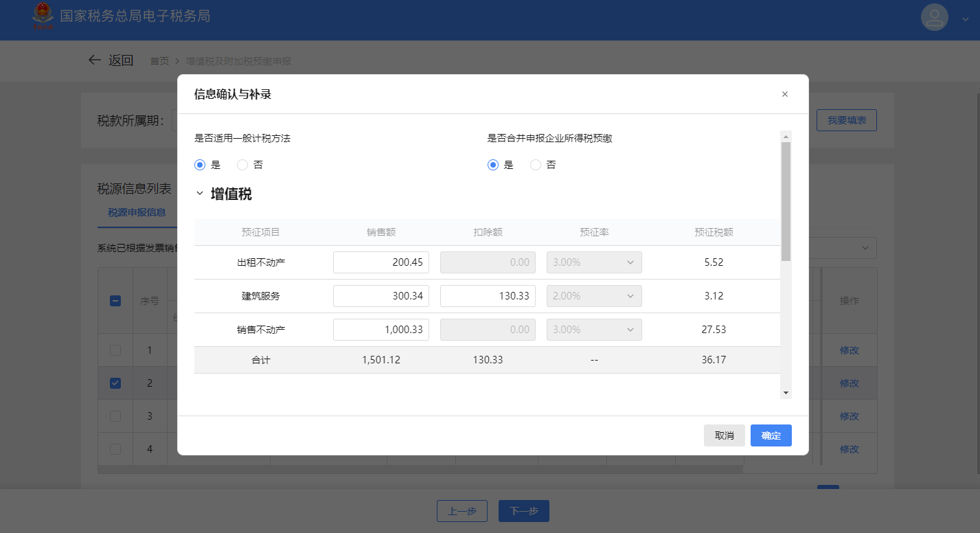
Task: Click the 确定 button
Action: (771, 435)
